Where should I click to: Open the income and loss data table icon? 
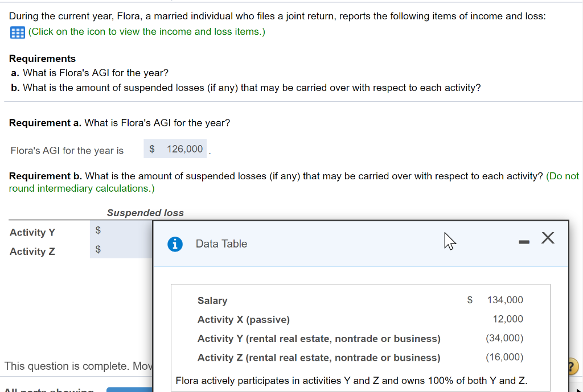tap(17, 32)
